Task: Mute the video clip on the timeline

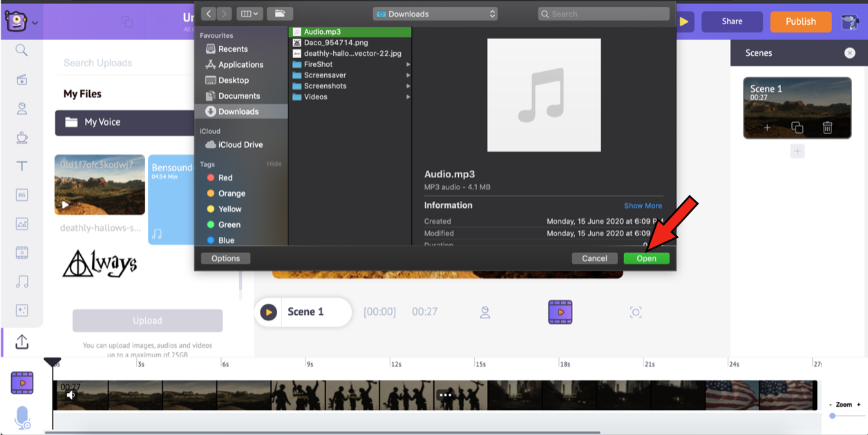Action: tap(70, 396)
